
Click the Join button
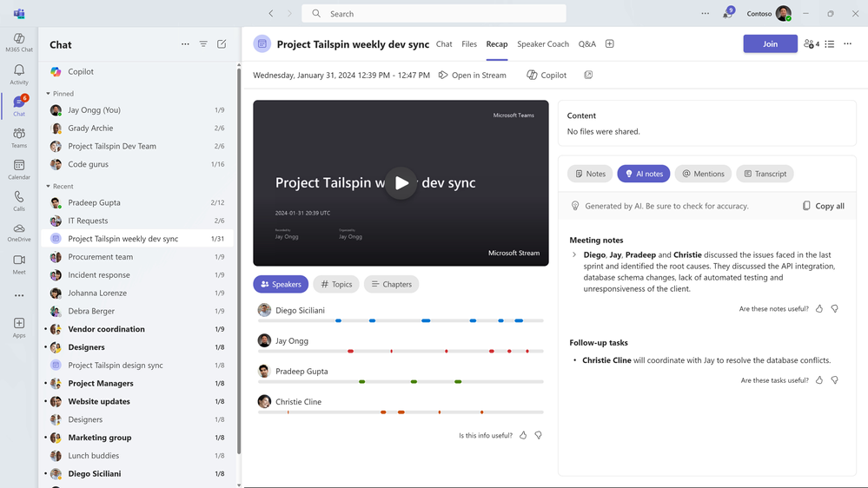click(x=770, y=43)
